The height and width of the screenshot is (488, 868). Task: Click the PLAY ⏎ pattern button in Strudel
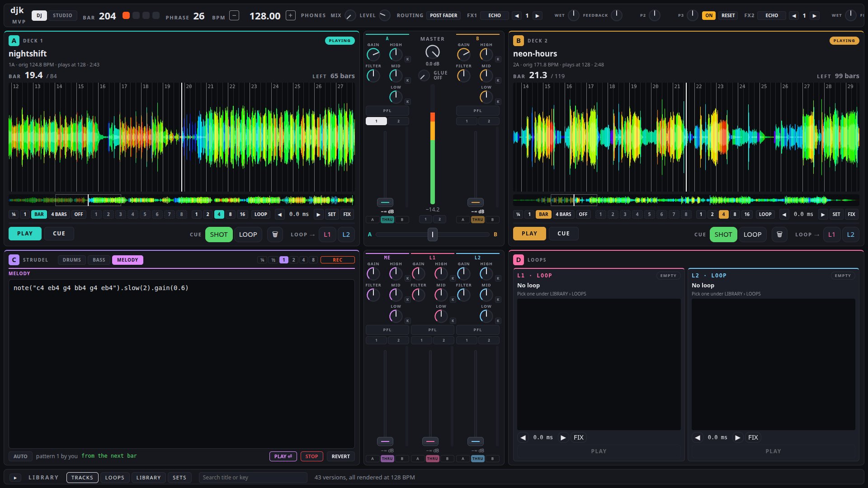[283, 456]
